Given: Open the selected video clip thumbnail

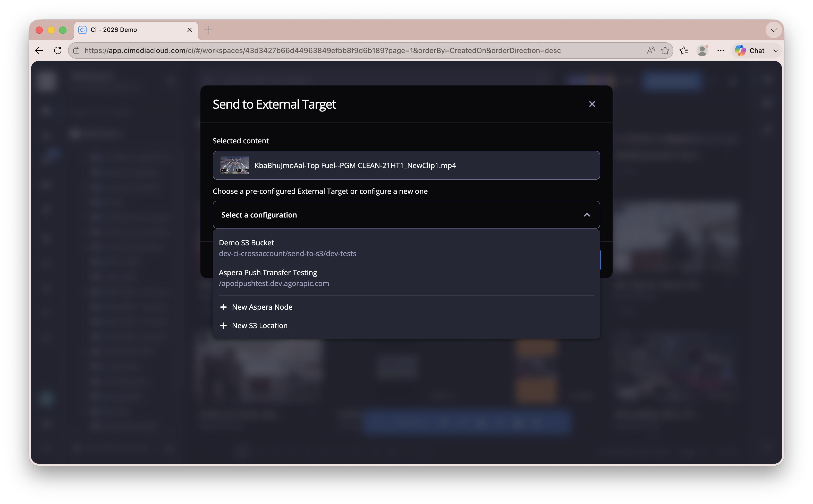Looking at the screenshot, I should (234, 165).
